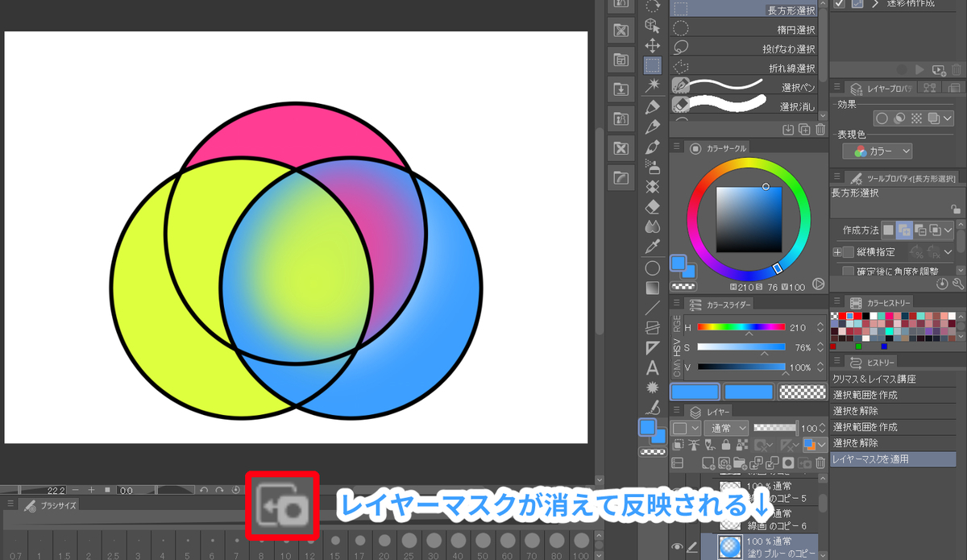Screen dimensions: 967x560
Task: Select the Gradient tool
Action: pyautogui.click(x=653, y=288)
